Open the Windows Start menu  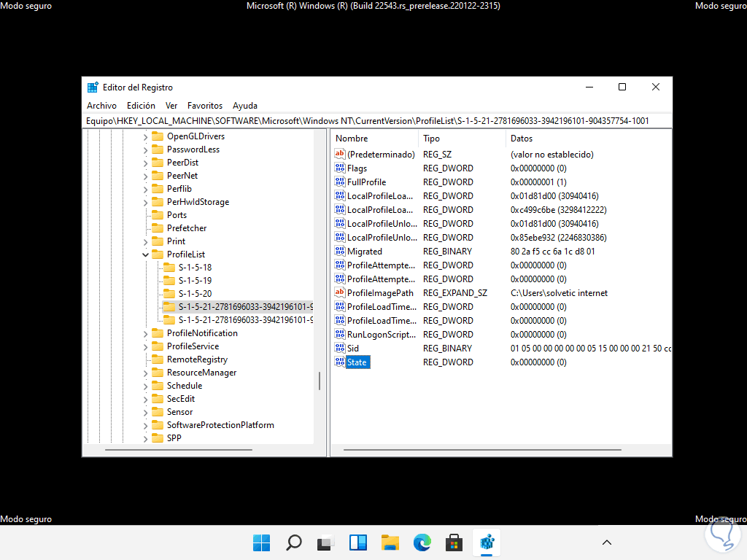(x=262, y=542)
